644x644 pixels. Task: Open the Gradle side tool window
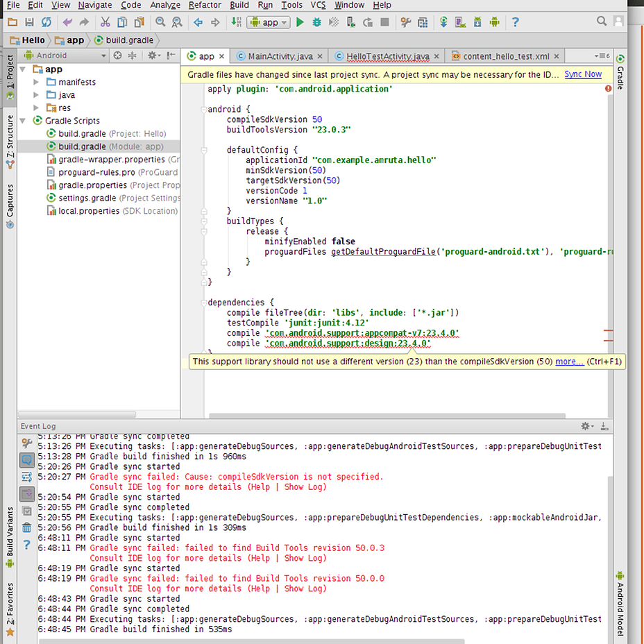click(620, 72)
